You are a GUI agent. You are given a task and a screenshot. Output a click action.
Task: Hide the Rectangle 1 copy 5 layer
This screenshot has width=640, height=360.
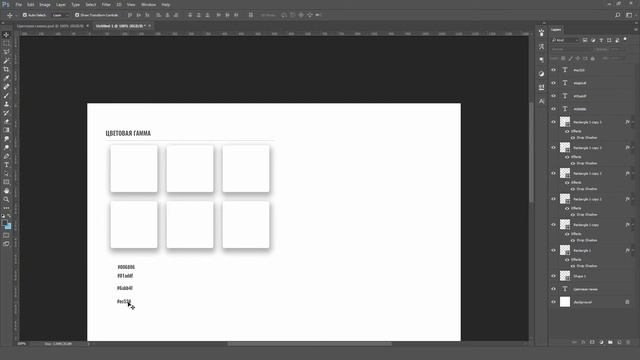click(553, 122)
